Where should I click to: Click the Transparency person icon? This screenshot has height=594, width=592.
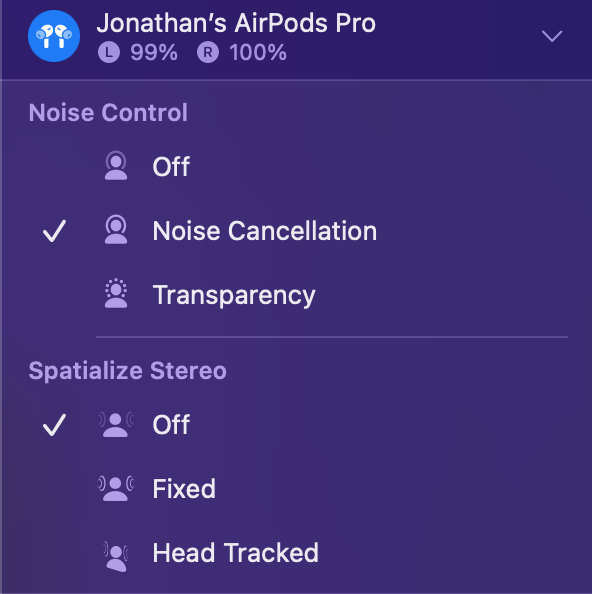[116, 294]
